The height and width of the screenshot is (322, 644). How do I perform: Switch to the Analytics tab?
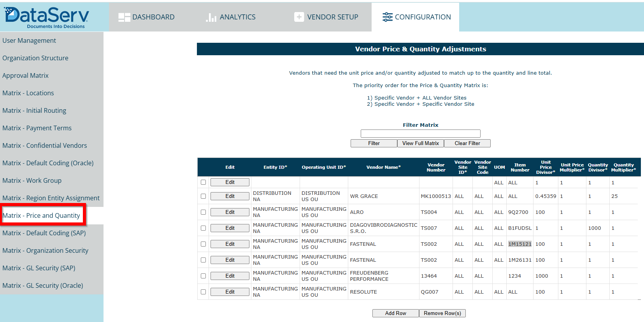tap(231, 17)
